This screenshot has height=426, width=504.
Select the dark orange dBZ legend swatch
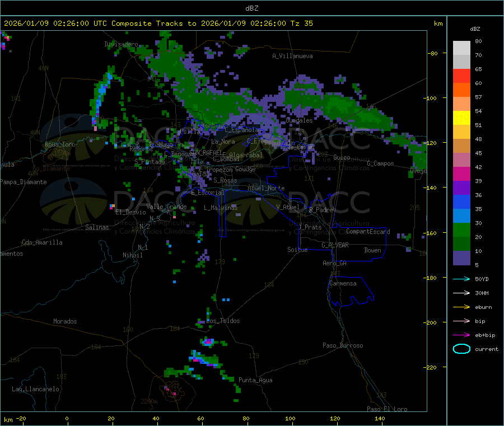461,90
